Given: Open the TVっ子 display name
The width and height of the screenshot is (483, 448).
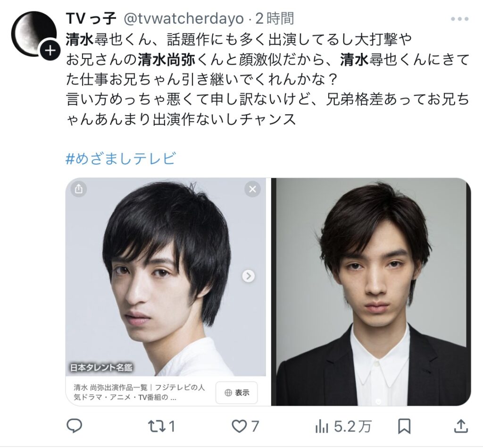Looking at the screenshot, I should tap(91, 19).
